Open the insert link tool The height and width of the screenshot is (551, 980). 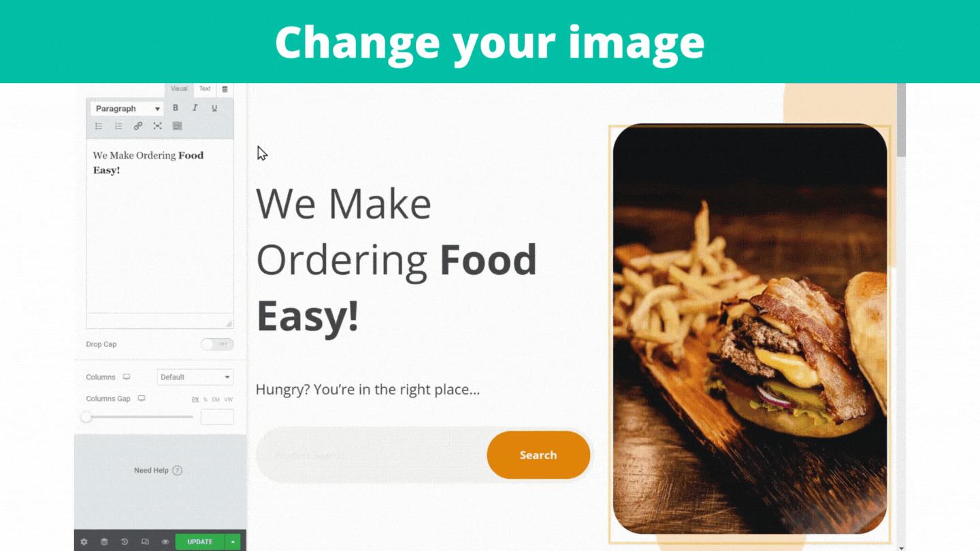[x=138, y=126]
